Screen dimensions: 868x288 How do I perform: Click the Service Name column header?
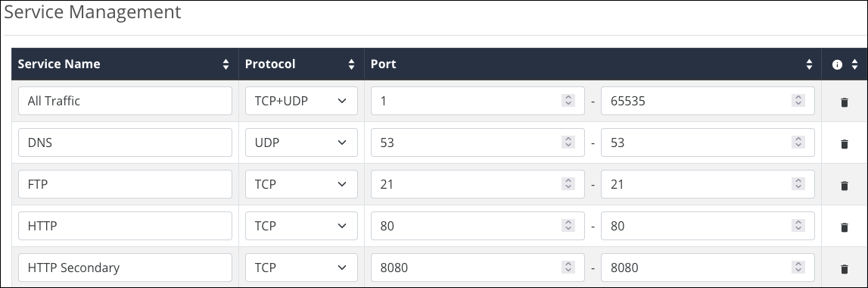[x=59, y=64]
